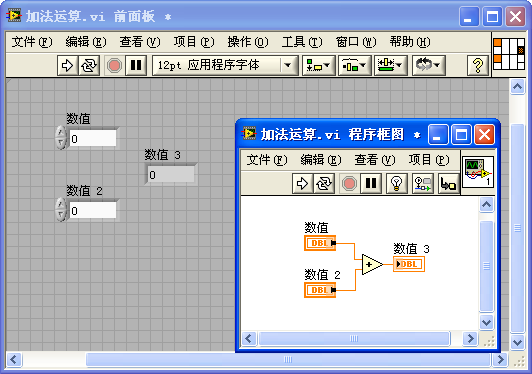Select the Add function node
The width and height of the screenshot is (532, 374).
pos(372,264)
